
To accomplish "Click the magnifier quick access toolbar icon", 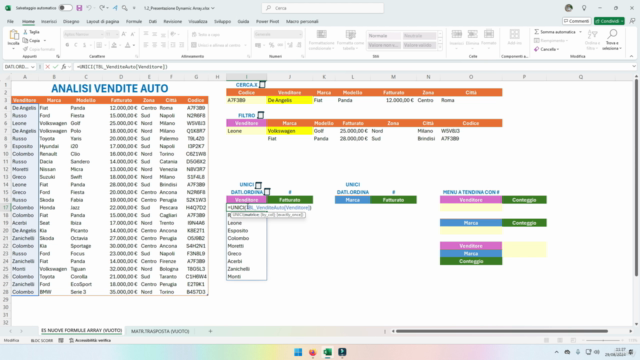I will pyautogui.click(x=125, y=8).
